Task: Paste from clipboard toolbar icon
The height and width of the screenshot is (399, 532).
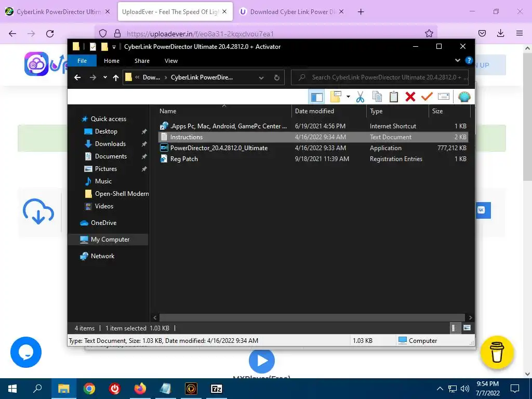Action: 394,97
